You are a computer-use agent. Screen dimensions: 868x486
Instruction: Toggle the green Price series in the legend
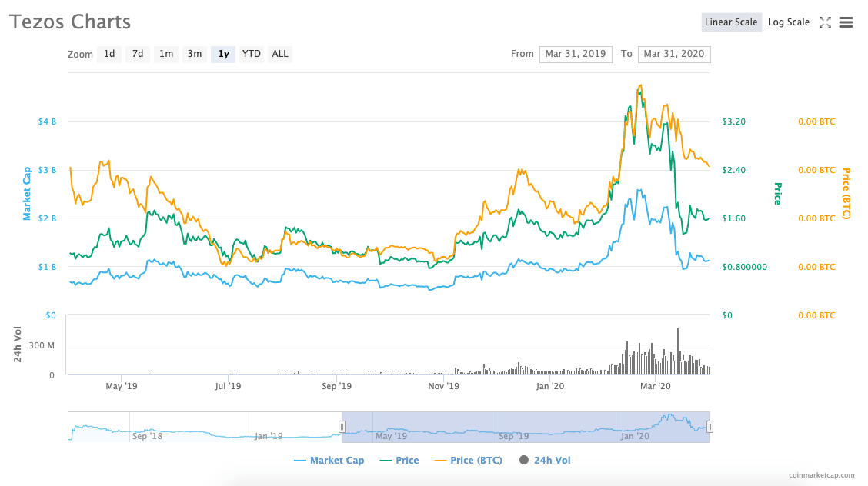point(399,460)
